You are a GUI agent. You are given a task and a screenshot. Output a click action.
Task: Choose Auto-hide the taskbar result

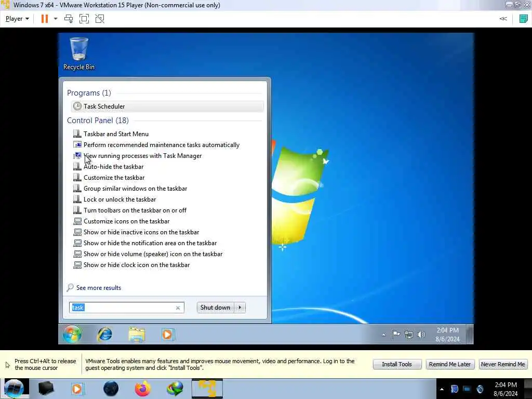pyautogui.click(x=113, y=167)
